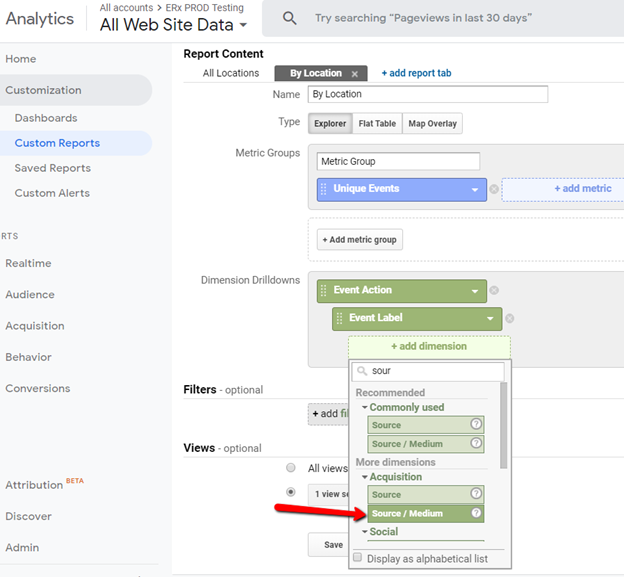Click the Add metric group button
Image resolution: width=624 pixels, height=577 pixels.
click(360, 240)
